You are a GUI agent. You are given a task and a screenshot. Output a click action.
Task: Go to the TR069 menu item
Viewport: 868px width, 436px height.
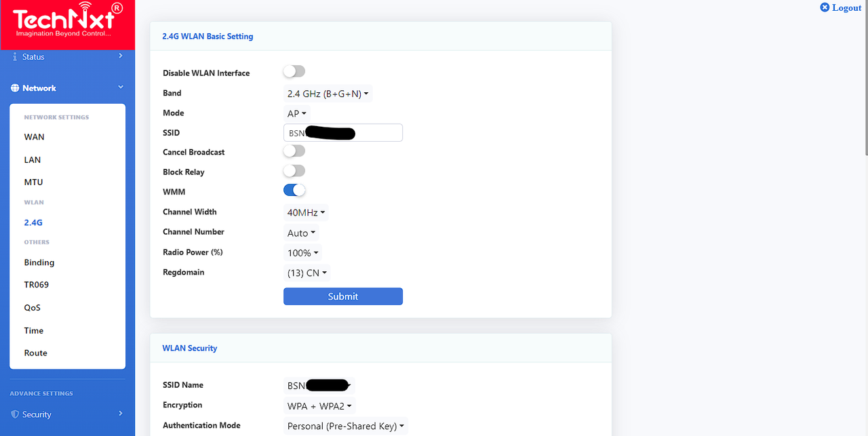37,285
